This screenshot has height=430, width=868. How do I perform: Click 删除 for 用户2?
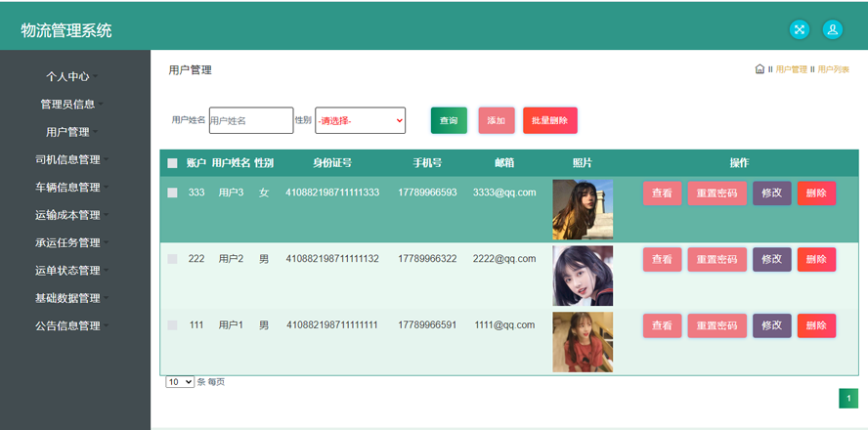[816, 260]
